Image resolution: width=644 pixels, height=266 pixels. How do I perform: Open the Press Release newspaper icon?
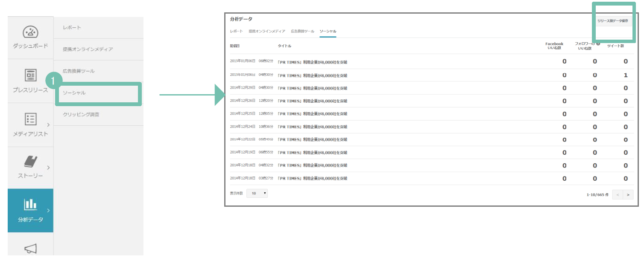tap(30, 75)
